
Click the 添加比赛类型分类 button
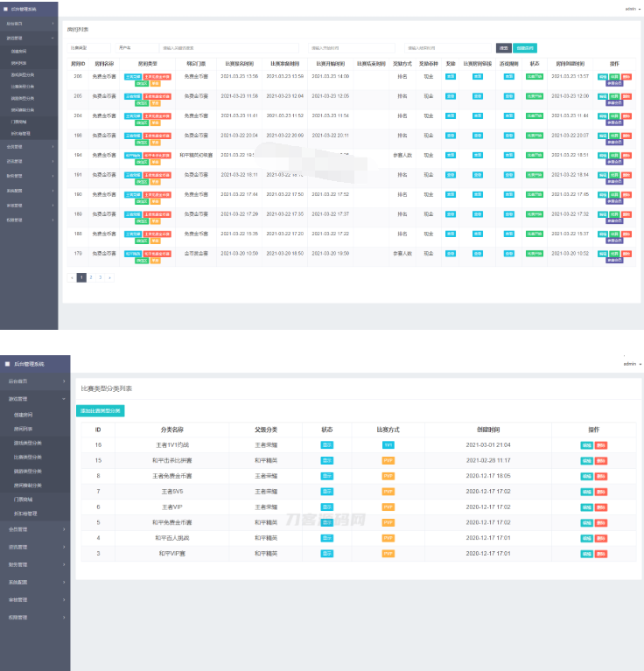100,410
